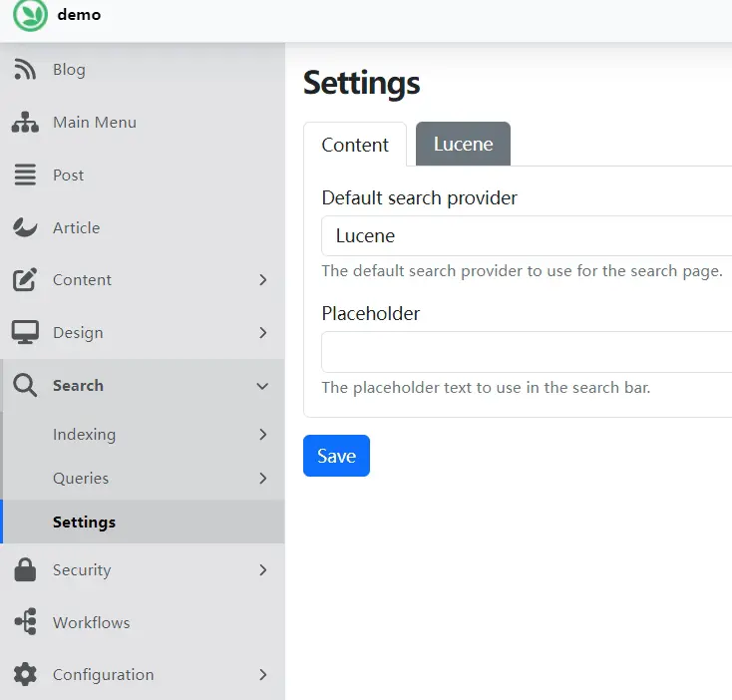Click the Configuration gear icon
The width and height of the screenshot is (732, 700).
point(25,675)
